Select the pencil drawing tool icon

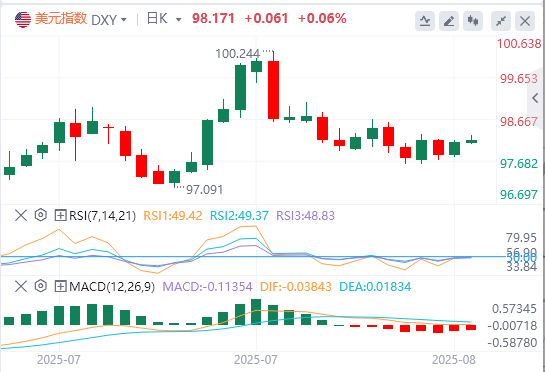click(449, 21)
